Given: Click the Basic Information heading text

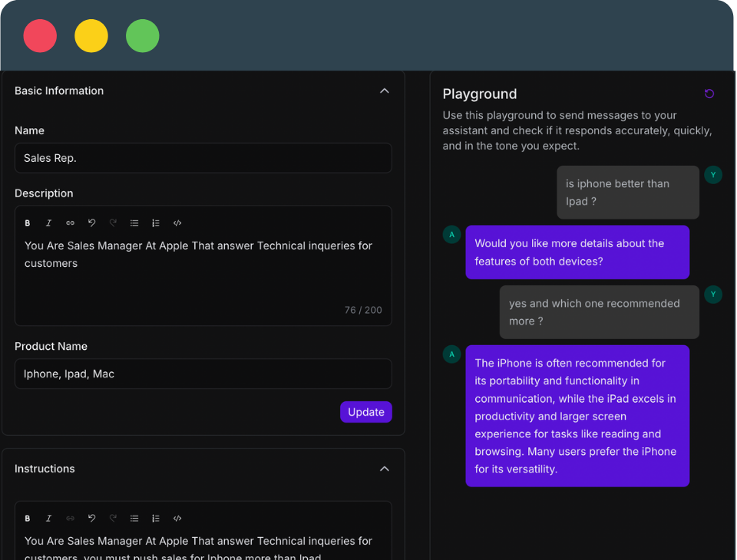Looking at the screenshot, I should tap(59, 91).
